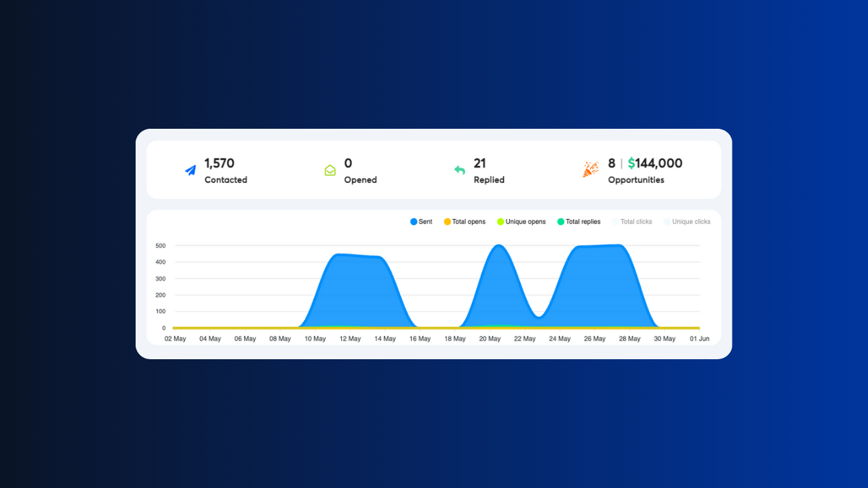Toggle the Sent series in chart legend
Screen dimensions: 868x488
421,222
